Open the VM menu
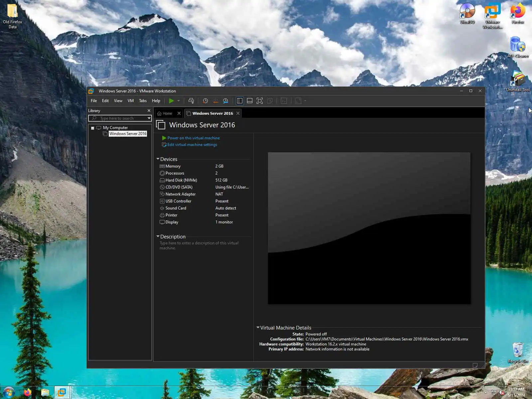 [131, 101]
